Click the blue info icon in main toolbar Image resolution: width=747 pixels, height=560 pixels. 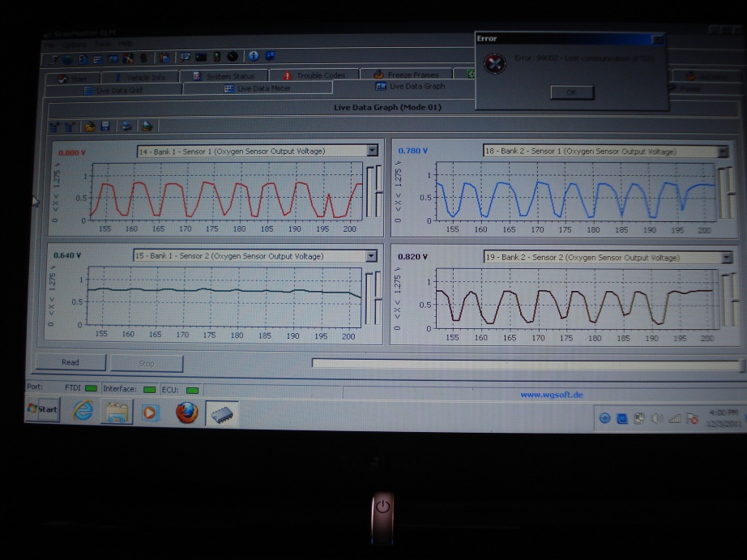pos(254,57)
